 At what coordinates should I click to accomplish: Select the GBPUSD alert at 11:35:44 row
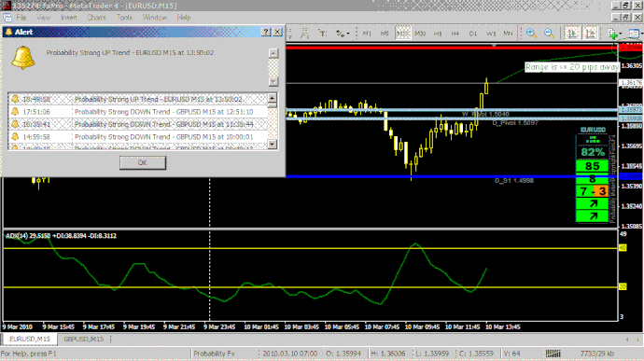[138, 124]
